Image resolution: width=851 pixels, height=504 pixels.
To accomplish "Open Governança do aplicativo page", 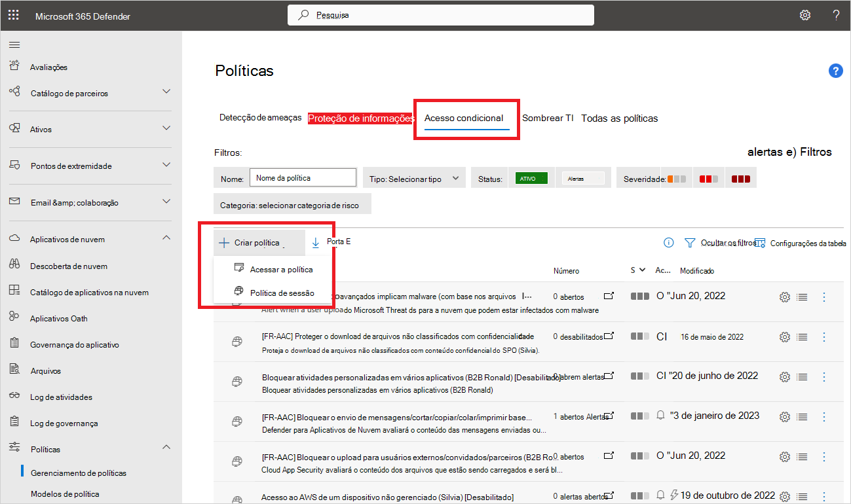I will coord(75,345).
